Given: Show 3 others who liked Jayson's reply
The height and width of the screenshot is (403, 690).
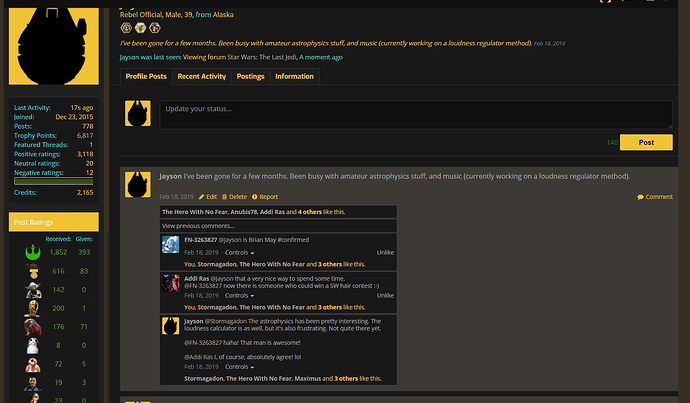Looking at the screenshot, I should pos(346,379).
